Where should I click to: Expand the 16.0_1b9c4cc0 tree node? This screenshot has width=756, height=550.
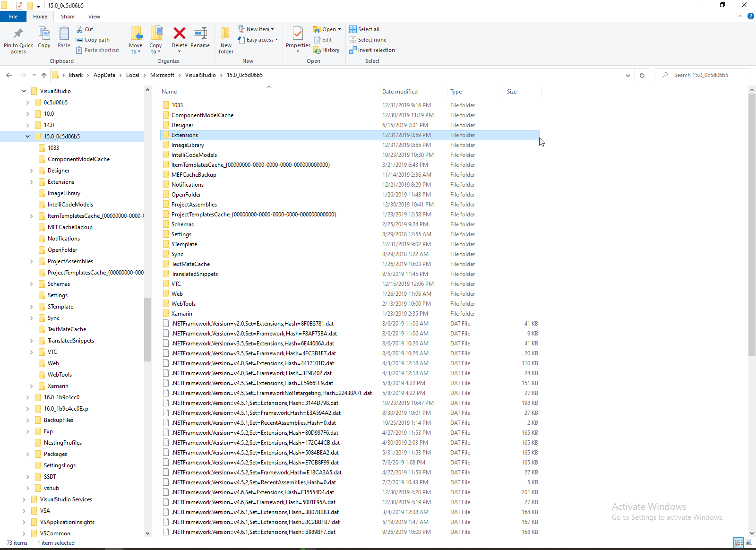click(x=28, y=397)
